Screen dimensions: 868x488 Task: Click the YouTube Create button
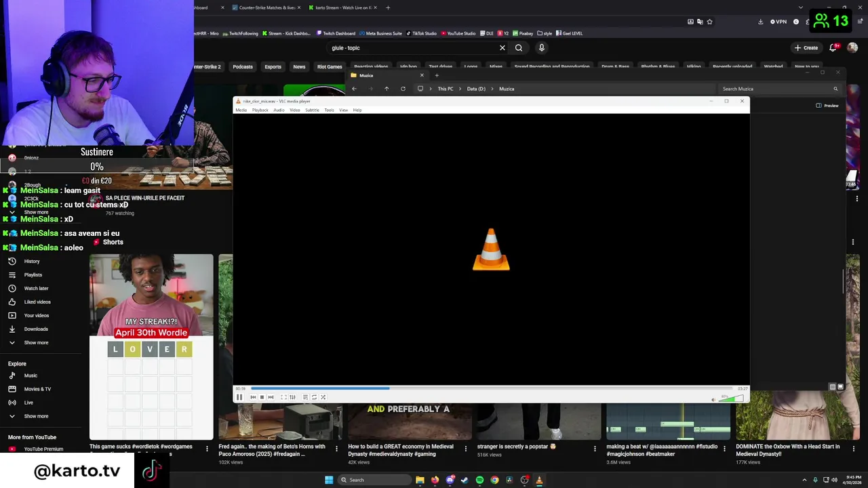tap(807, 47)
